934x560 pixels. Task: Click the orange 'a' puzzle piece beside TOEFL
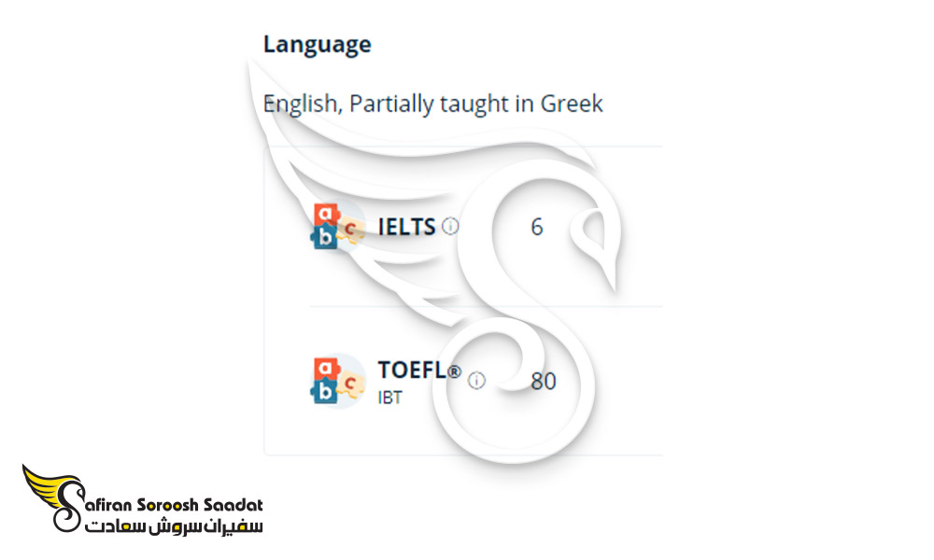click(x=326, y=369)
